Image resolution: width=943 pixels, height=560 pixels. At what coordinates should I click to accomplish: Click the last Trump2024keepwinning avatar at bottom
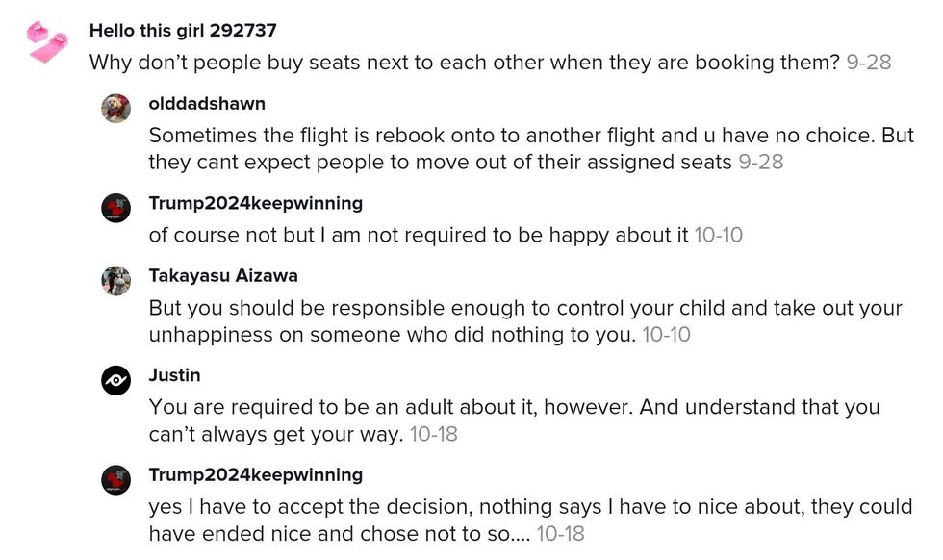115,480
